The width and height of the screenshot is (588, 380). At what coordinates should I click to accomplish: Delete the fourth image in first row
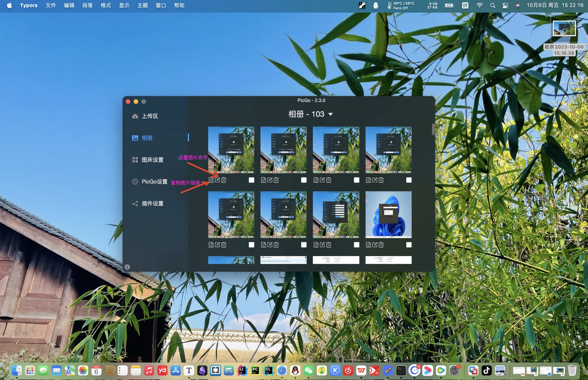[381, 180]
